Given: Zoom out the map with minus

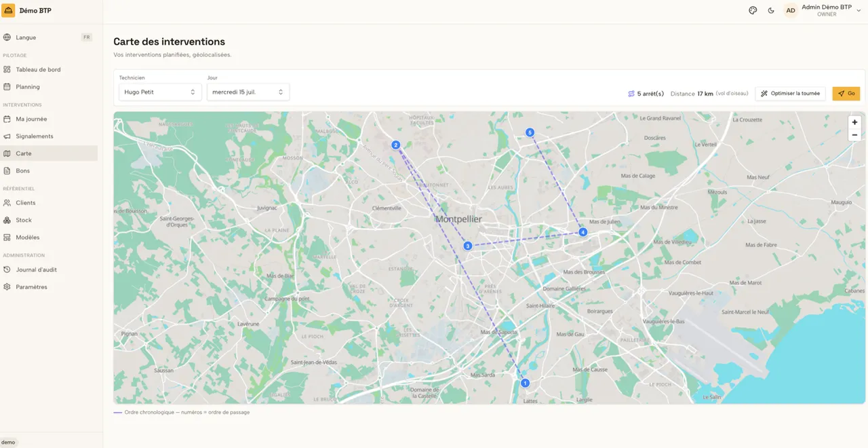Looking at the screenshot, I should (854, 135).
